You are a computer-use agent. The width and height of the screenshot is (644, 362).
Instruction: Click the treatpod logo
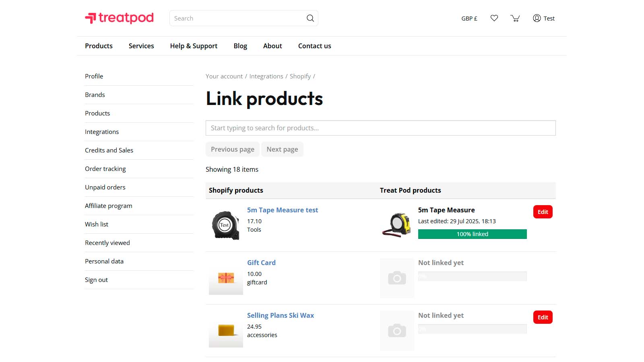pyautogui.click(x=119, y=18)
